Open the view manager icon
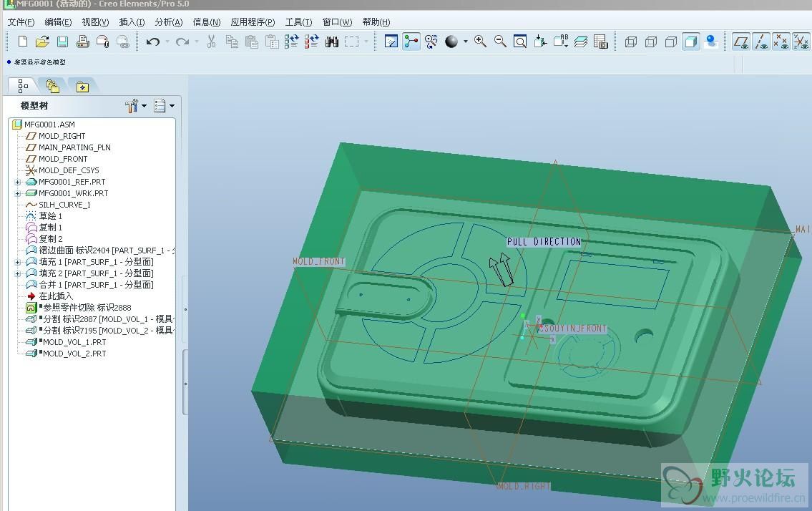Screen dimensions: 812x511 click(x=601, y=42)
